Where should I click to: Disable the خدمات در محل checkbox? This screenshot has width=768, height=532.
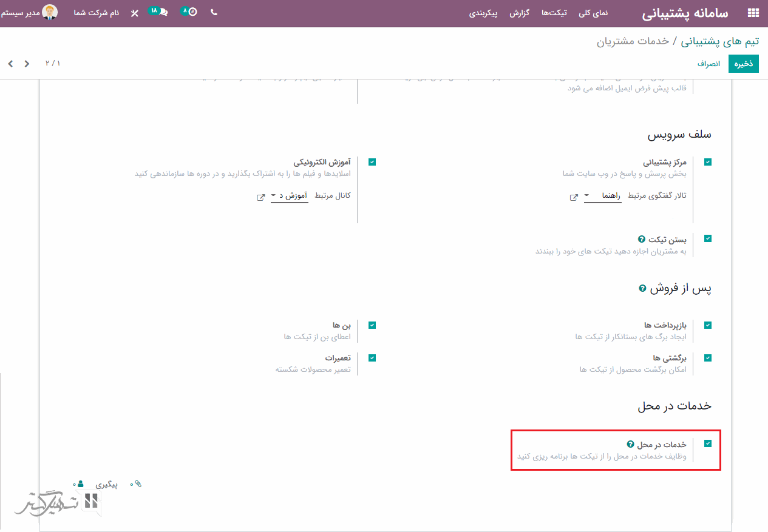tap(708, 443)
